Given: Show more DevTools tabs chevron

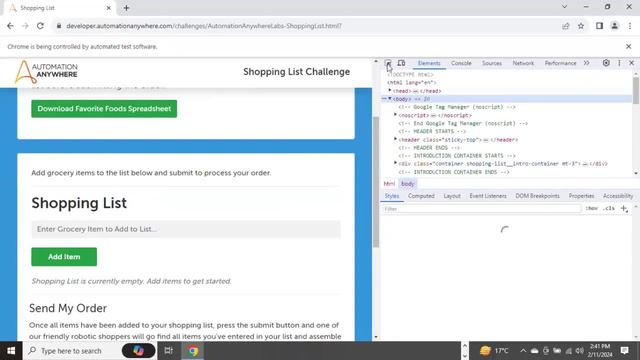Looking at the screenshot, I should pos(587,63).
